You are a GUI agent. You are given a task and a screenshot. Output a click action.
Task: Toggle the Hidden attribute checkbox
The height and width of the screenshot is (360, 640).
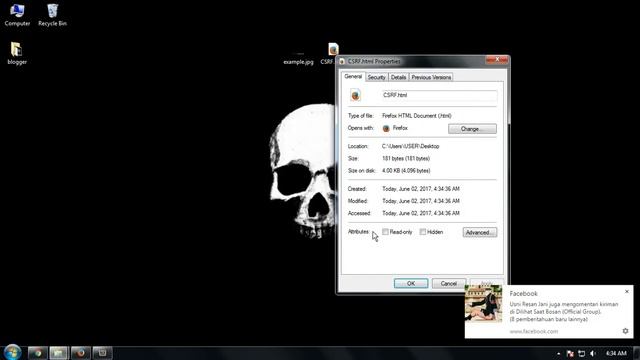[x=423, y=232]
